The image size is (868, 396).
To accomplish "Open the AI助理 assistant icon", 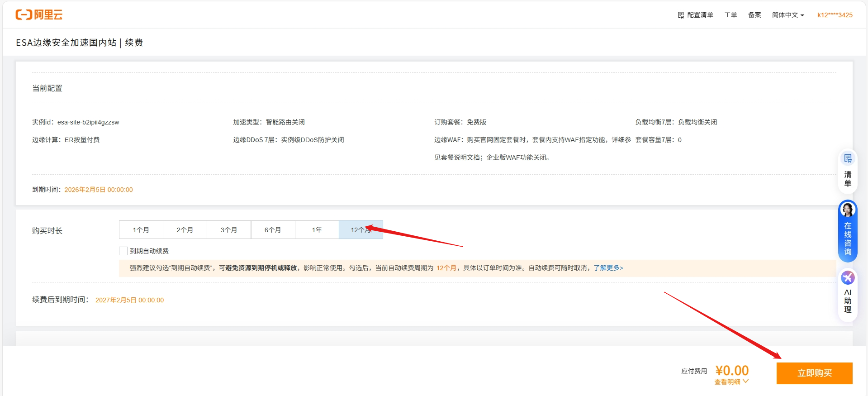I will 848,278.
